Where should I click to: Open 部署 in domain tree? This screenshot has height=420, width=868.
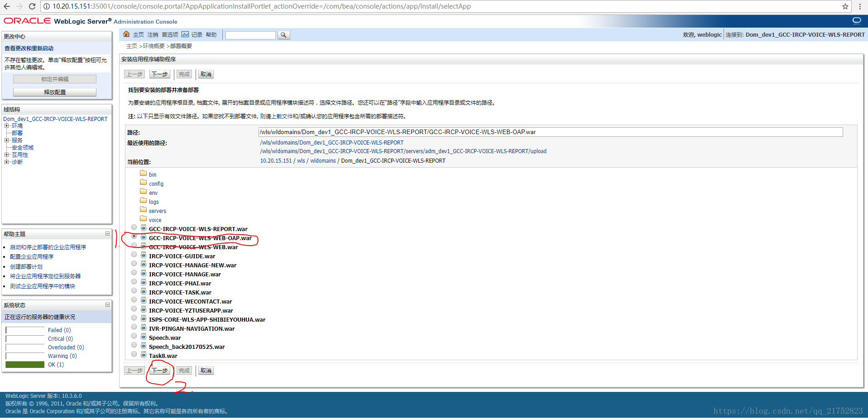pos(17,133)
